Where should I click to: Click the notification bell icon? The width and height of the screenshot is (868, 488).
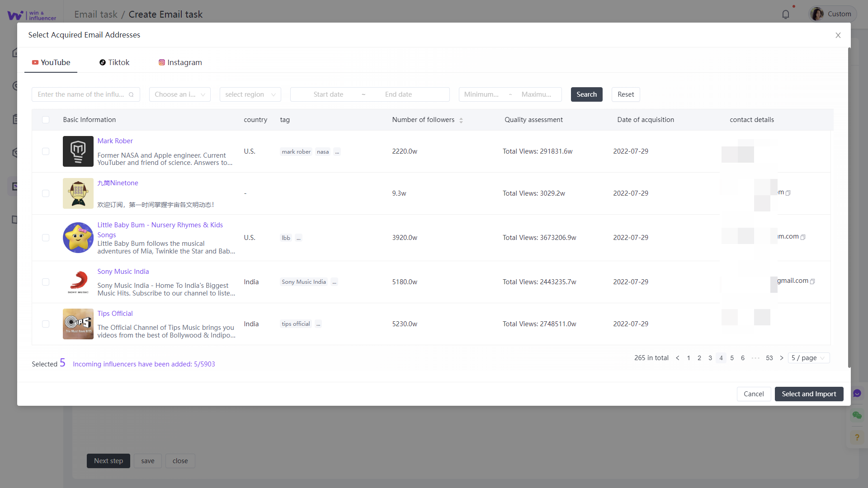click(786, 14)
